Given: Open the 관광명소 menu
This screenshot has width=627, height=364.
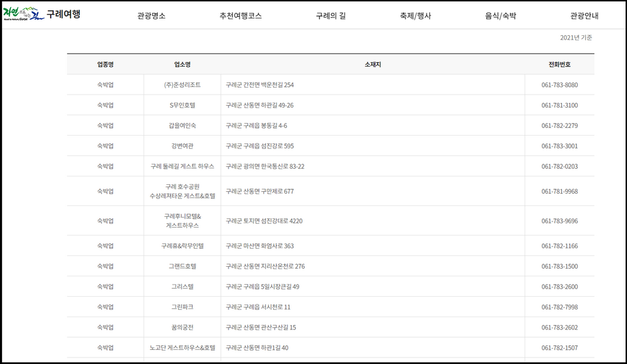Looking at the screenshot, I should (151, 16).
